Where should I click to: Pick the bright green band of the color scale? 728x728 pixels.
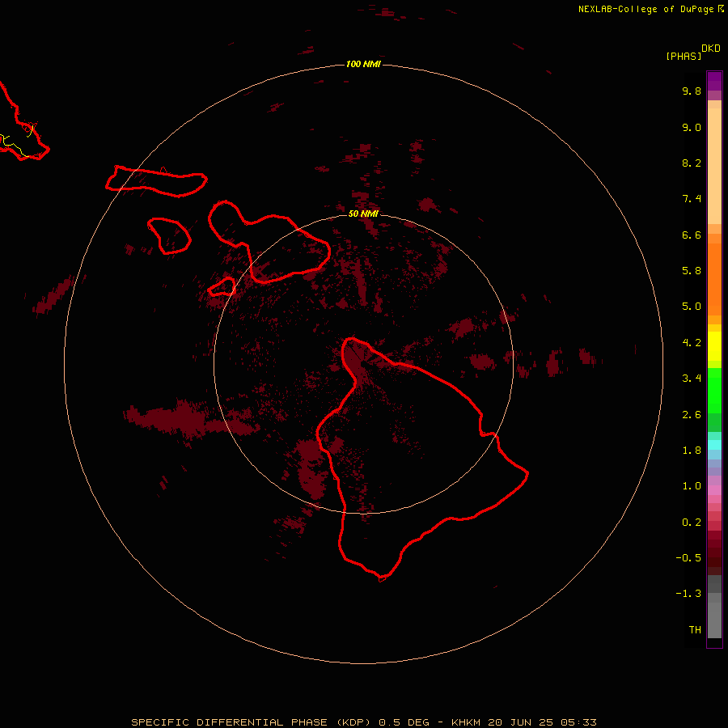click(714, 391)
